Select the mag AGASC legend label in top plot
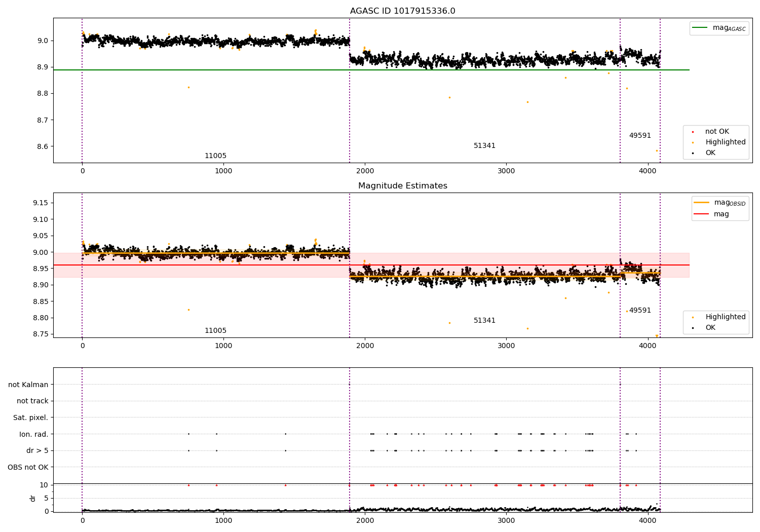This screenshot has width=760, height=532. click(729, 28)
